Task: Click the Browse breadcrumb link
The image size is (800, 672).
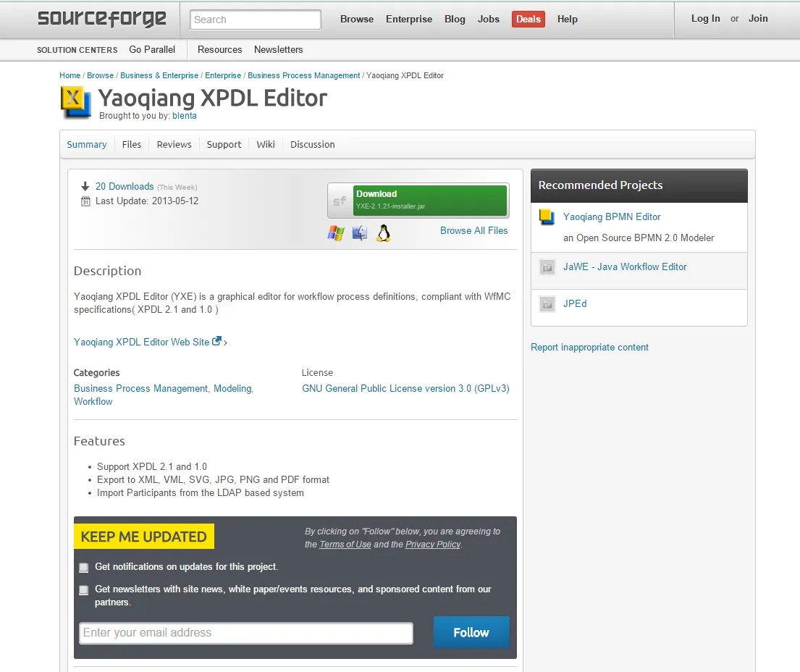Action: [100, 75]
